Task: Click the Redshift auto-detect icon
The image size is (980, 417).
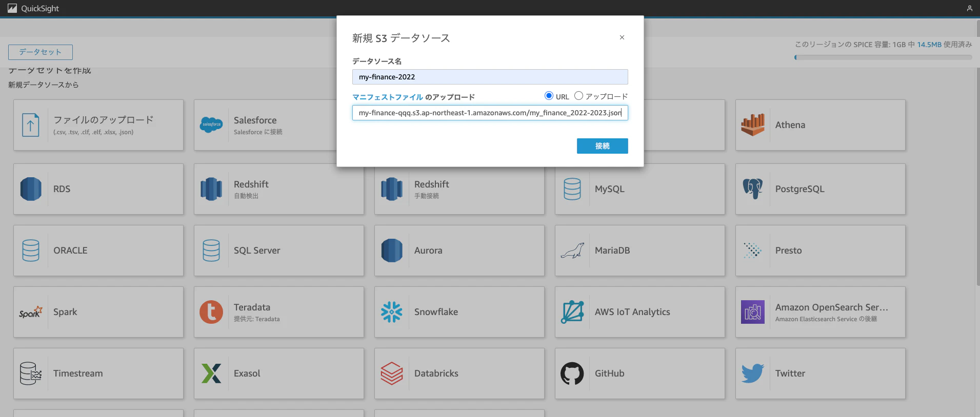Action: (211, 189)
